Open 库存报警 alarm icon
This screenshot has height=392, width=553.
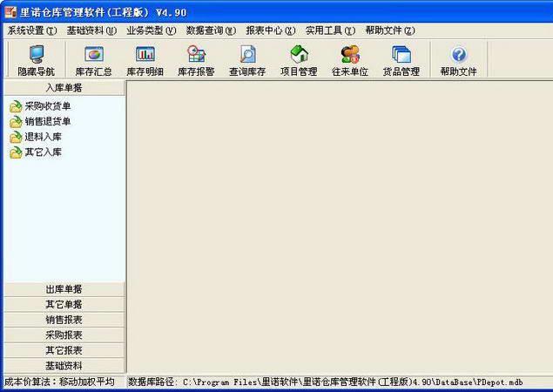196,54
